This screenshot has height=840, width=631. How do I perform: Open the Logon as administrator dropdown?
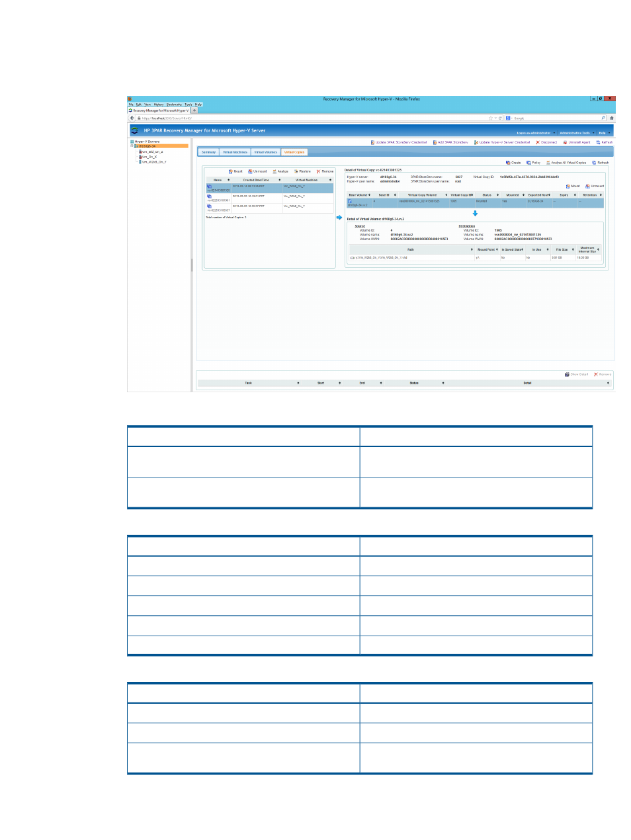[536, 133]
